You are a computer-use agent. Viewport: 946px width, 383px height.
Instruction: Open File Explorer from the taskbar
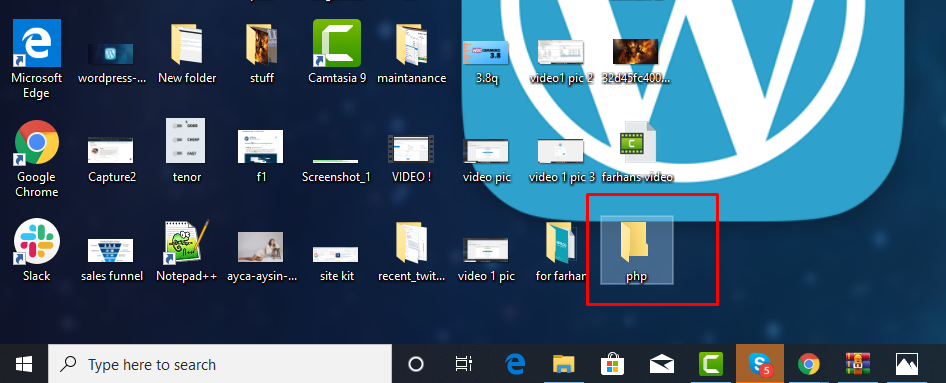(x=563, y=364)
